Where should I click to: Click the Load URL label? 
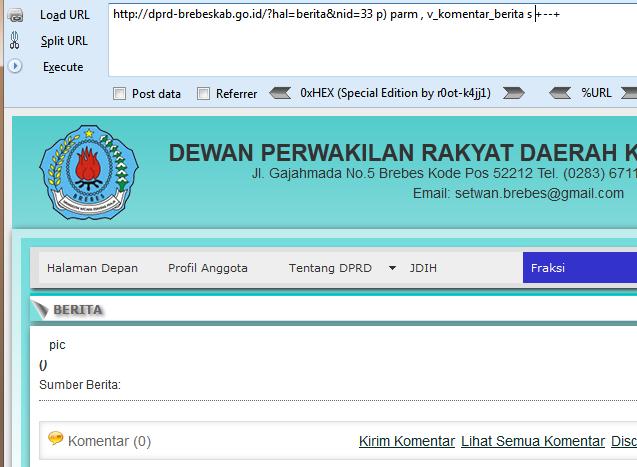65,15
